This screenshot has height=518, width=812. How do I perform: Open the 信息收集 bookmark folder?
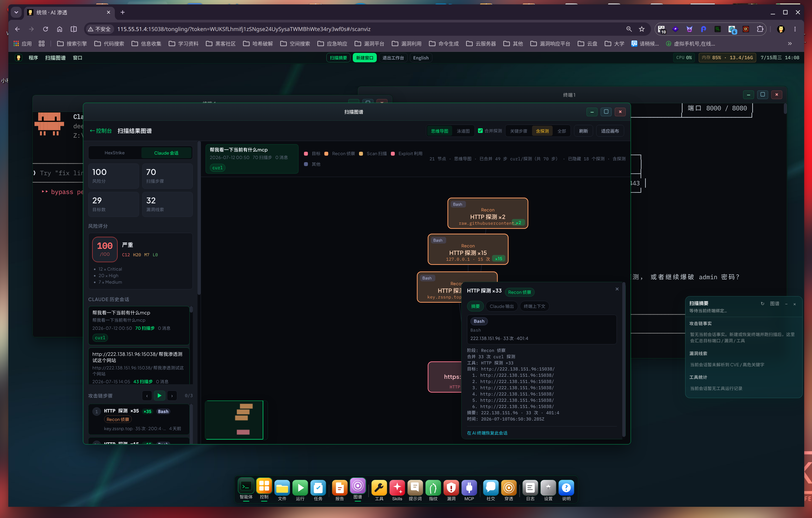pos(146,44)
